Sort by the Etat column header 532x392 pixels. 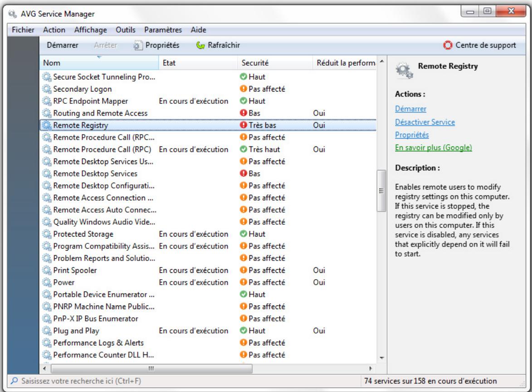(x=198, y=63)
